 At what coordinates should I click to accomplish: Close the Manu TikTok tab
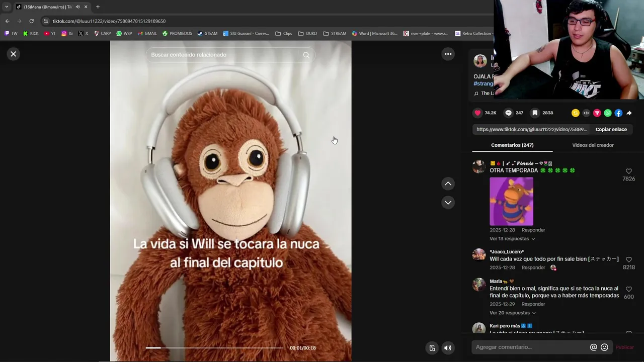coord(86,7)
